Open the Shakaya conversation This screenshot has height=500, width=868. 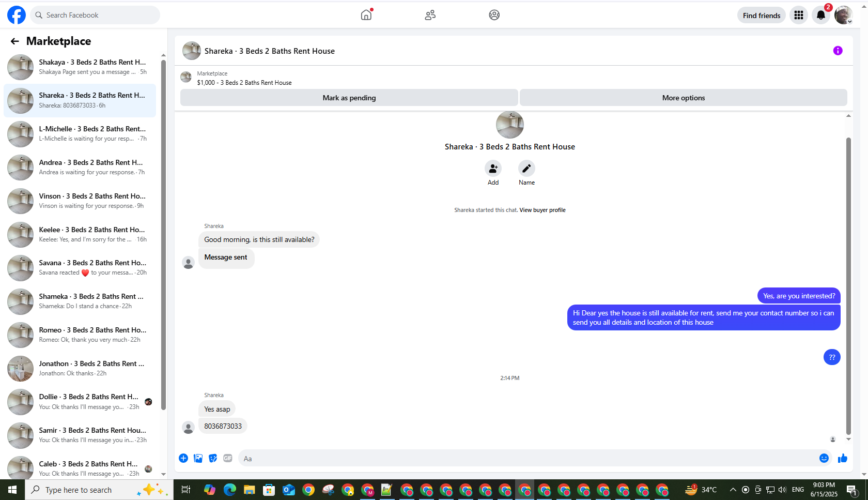80,67
